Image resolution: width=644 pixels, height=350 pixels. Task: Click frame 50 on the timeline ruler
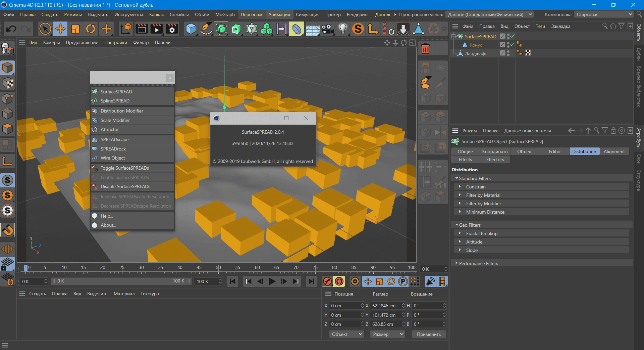click(x=218, y=268)
